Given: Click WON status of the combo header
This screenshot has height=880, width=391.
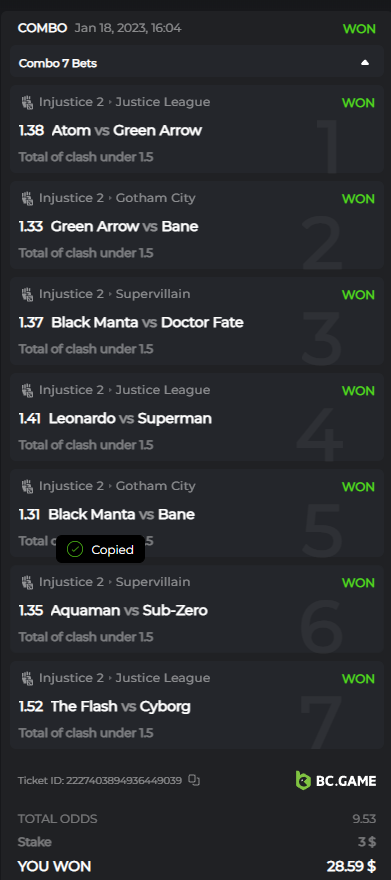Looking at the screenshot, I should pyautogui.click(x=359, y=29).
